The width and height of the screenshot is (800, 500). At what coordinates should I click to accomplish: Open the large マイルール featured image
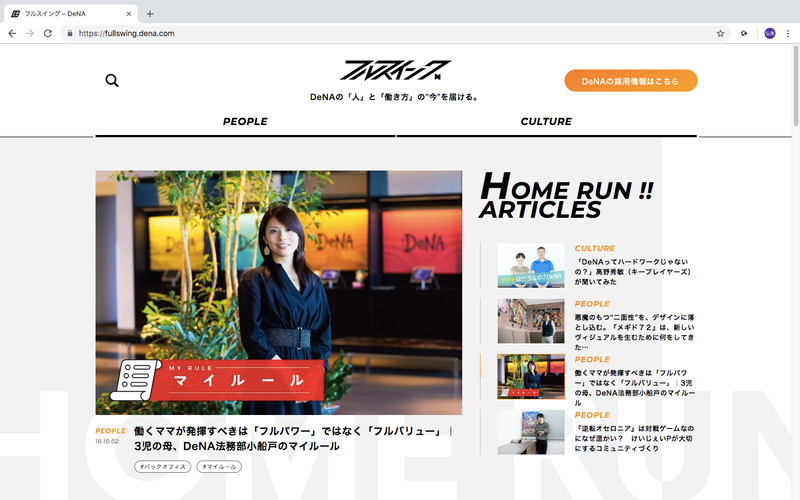[279, 292]
